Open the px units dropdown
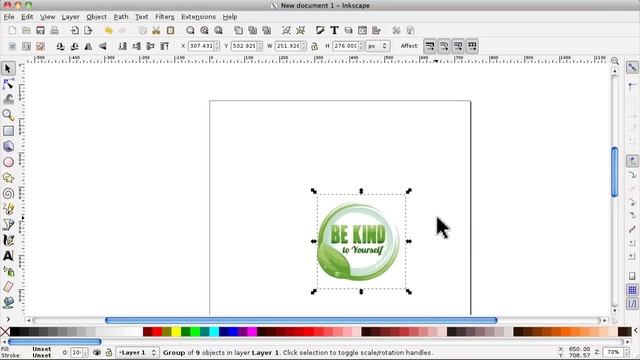The width and height of the screenshot is (640, 360). pos(377,46)
